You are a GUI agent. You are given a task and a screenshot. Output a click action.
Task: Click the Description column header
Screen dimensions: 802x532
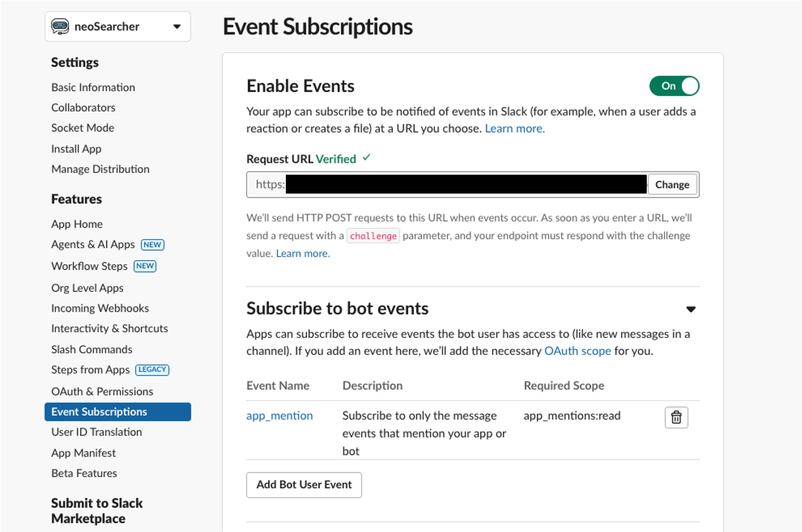coord(372,386)
